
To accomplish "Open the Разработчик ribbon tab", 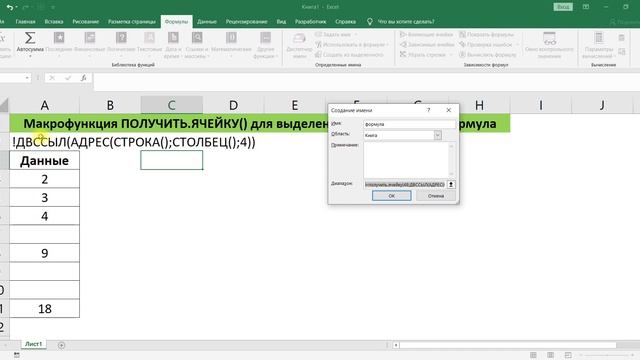I will (311, 22).
